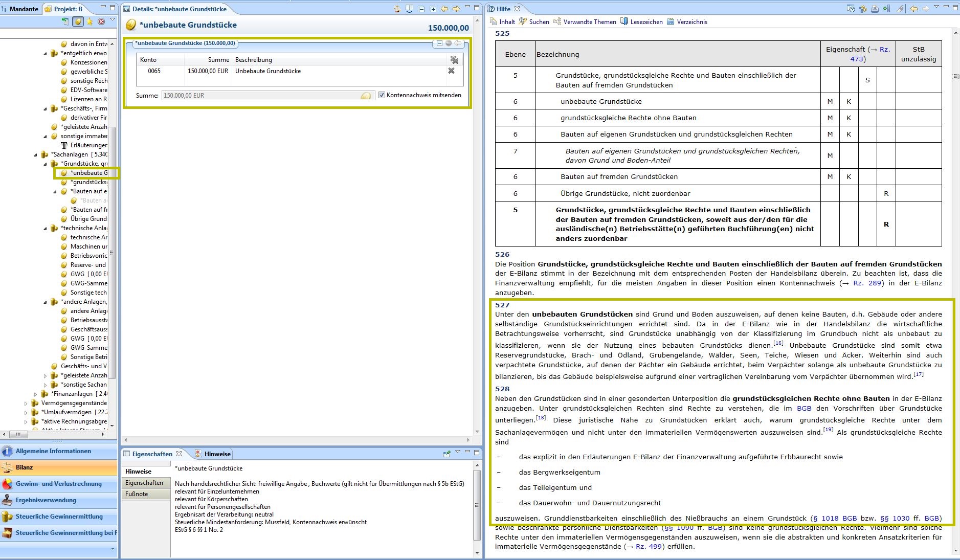Open the Eigenschaften view menu dropdown

click(458, 452)
